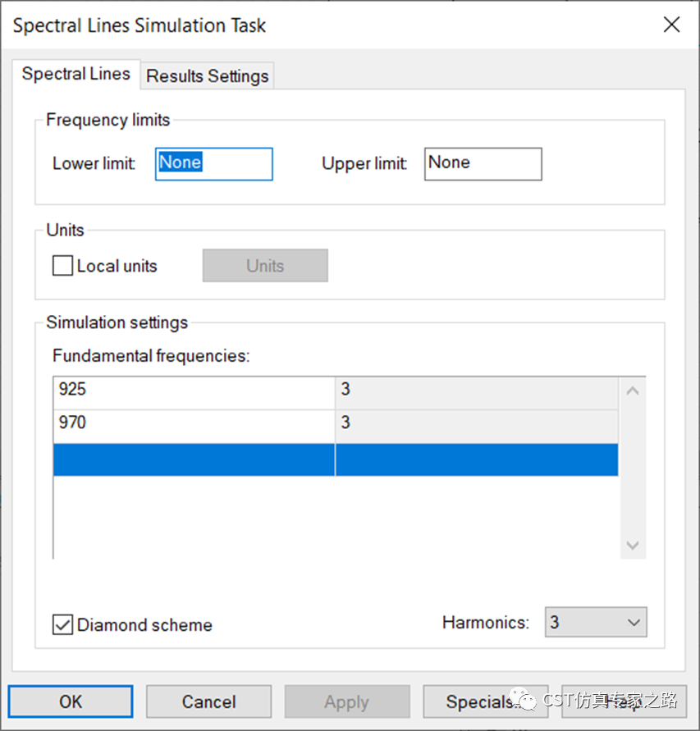
Task: Click the harmonics value in the 970 row
Action: (476, 423)
